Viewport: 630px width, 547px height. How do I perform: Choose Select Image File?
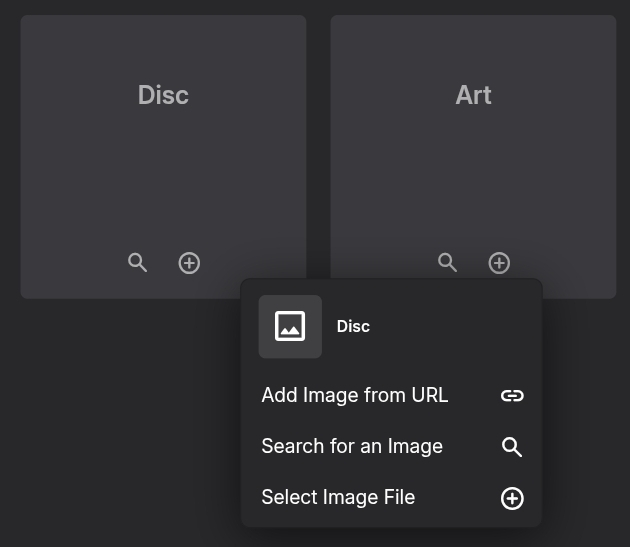pos(392,498)
